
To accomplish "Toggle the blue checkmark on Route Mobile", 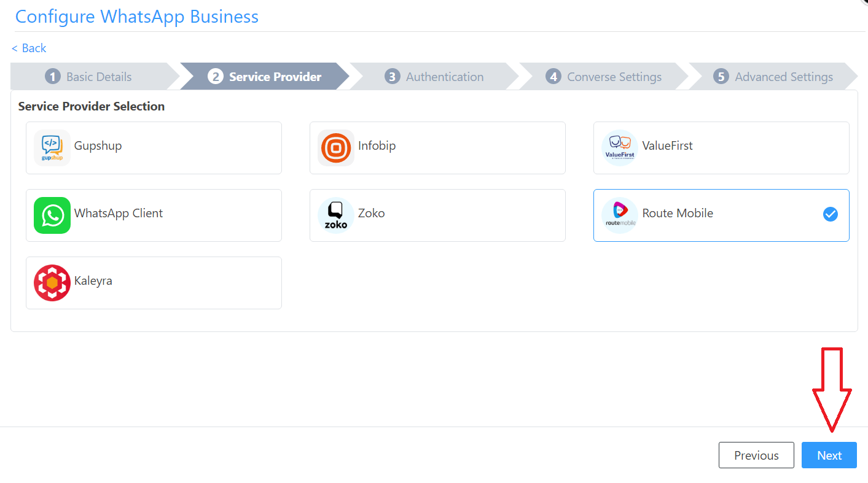I will tap(831, 214).
